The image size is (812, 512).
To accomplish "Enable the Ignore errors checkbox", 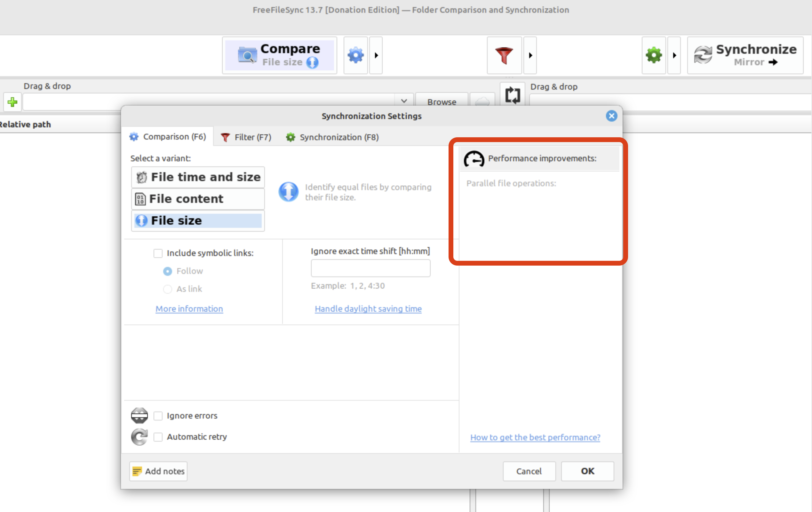I will click(x=158, y=416).
